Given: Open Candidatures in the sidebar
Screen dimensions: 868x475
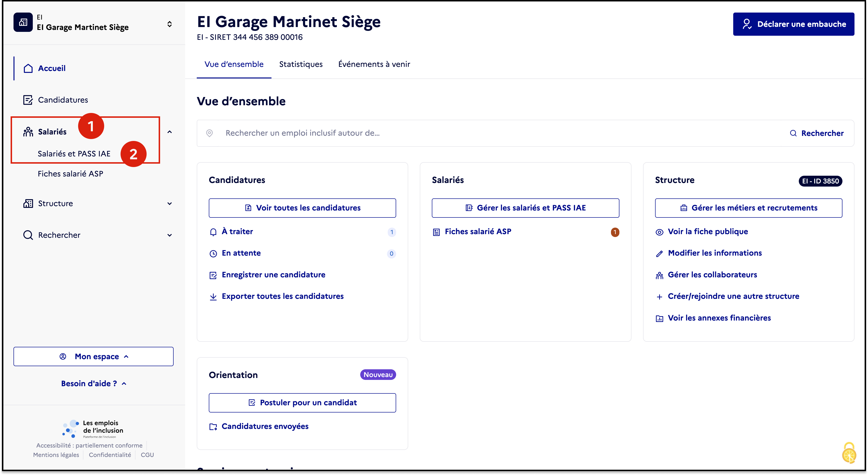Looking at the screenshot, I should click(63, 100).
